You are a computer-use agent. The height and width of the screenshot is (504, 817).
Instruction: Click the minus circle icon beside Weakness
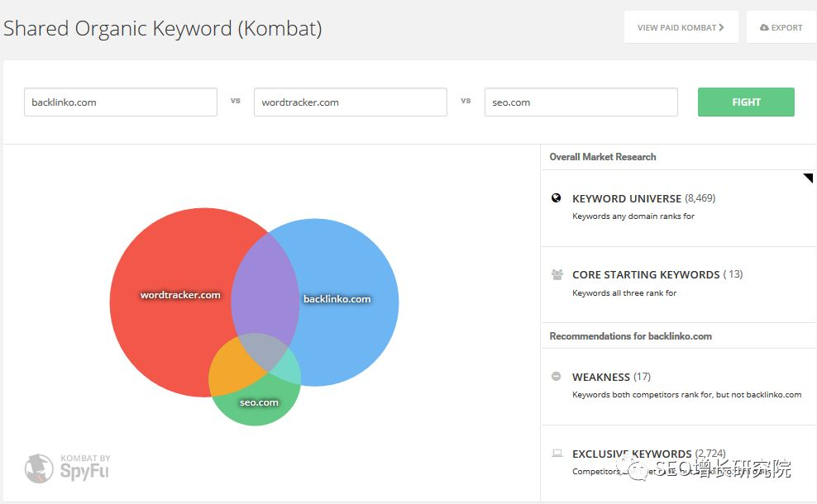[556, 376]
